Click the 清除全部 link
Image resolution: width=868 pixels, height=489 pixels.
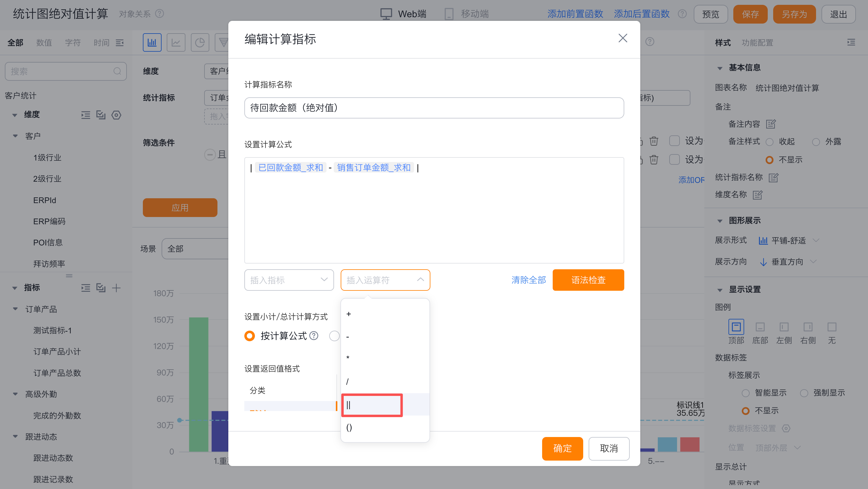pos(528,280)
